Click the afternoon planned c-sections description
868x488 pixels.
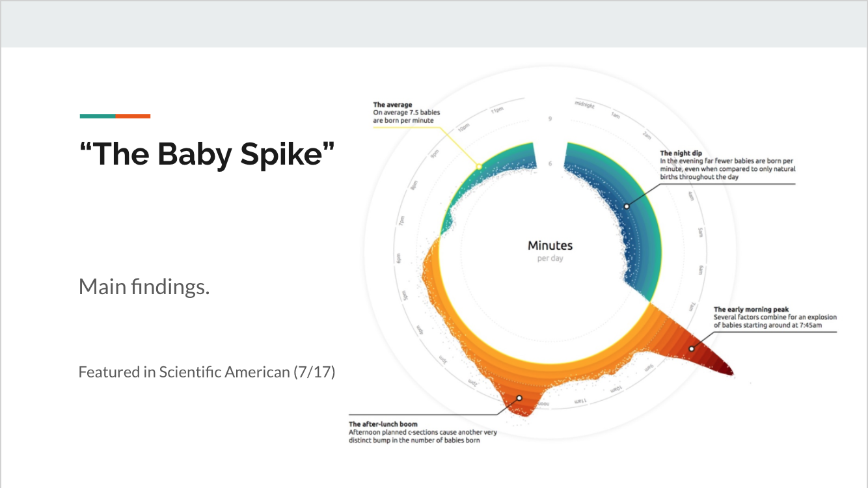click(423, 436)
